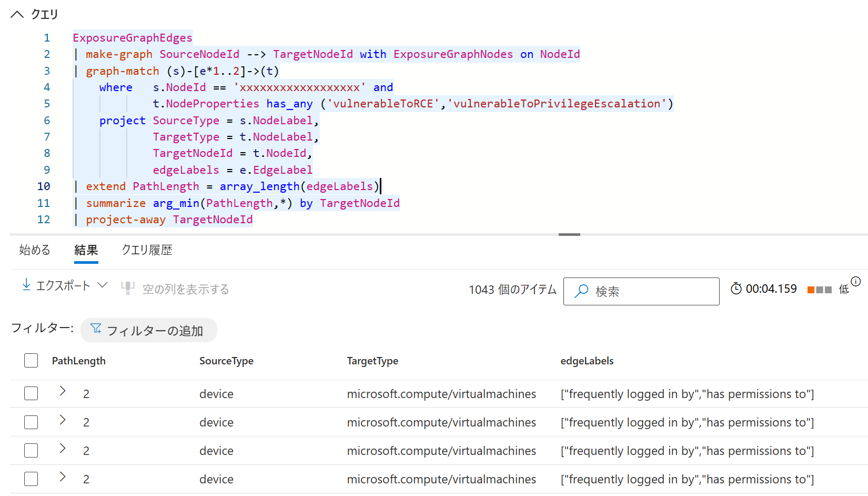Open the 始める tab
868x496 pixels.
[34, 250]
